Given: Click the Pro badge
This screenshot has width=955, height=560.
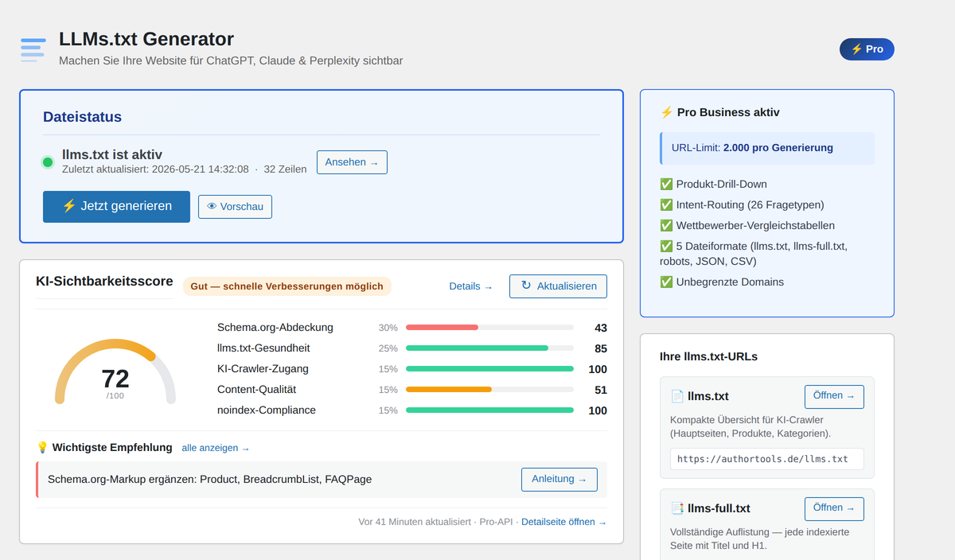Looking at the screenshot, I should click(x=867, y=49).
